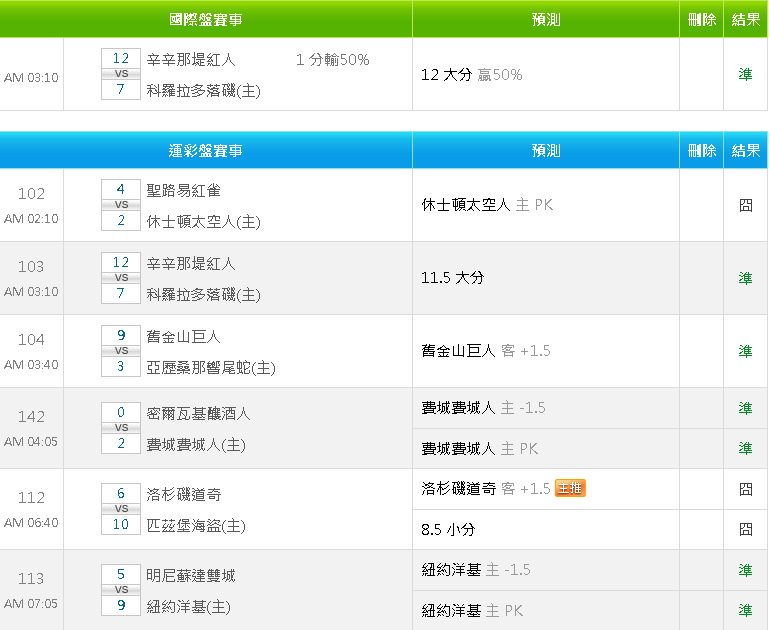
Task: Open 密爾瓦基釀酒人 team
Action: (199, 413)
